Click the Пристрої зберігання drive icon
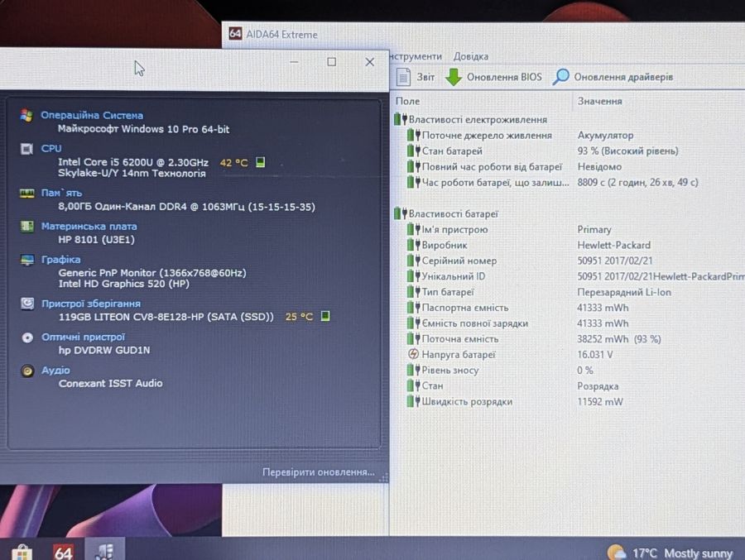Screen dimensions: 745x560 (27, 303)
